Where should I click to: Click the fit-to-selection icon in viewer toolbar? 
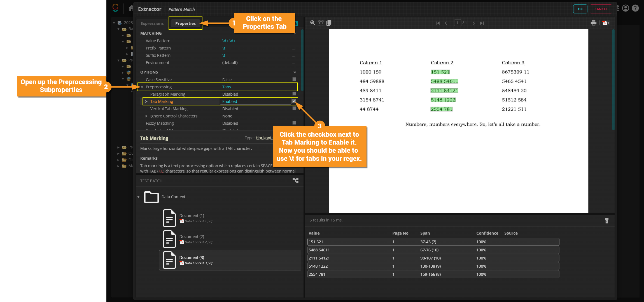coord(321,23)
